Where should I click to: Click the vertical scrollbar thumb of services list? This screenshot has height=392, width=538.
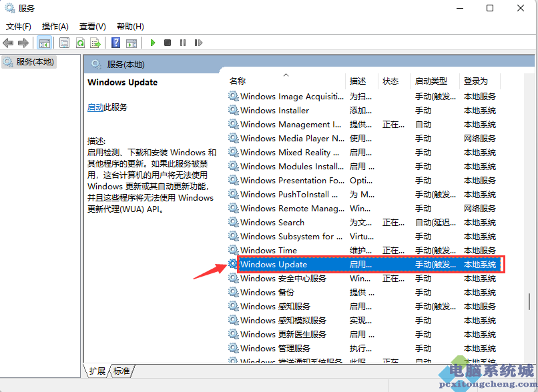click(x=529, y=301)
